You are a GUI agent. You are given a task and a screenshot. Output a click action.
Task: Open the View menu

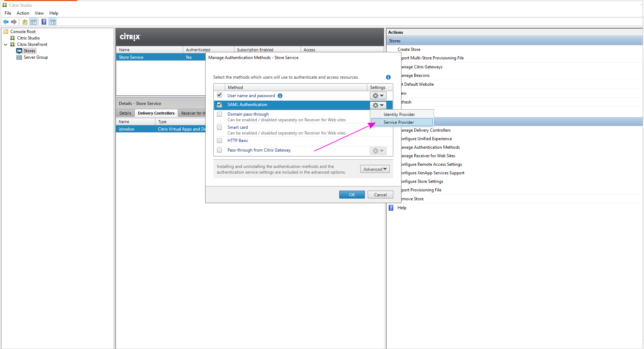pos(39,13)
